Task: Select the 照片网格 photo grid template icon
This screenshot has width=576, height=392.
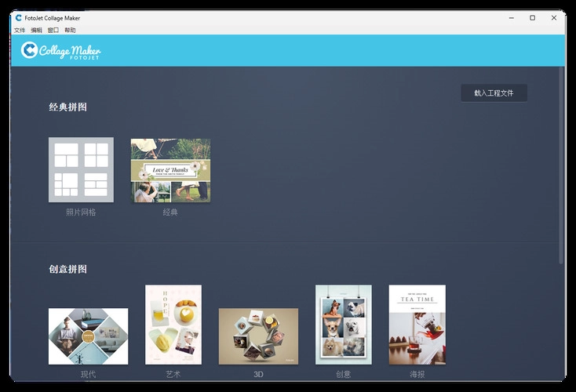Action: 81,169
